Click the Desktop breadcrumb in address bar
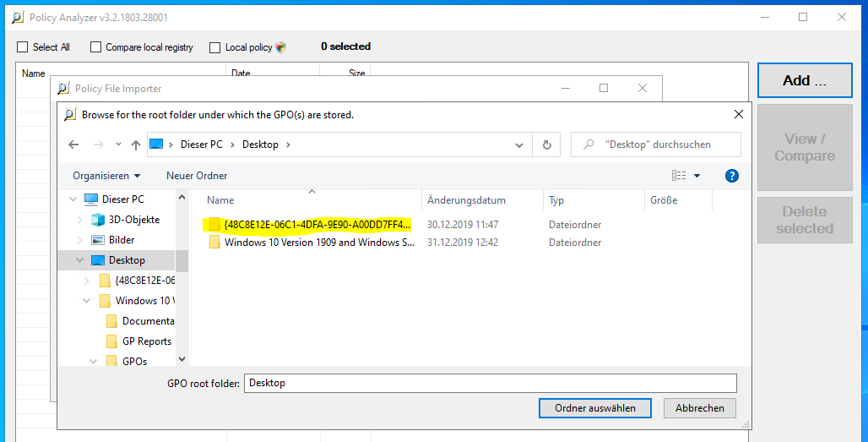The image size is (868, 442). 260,145
